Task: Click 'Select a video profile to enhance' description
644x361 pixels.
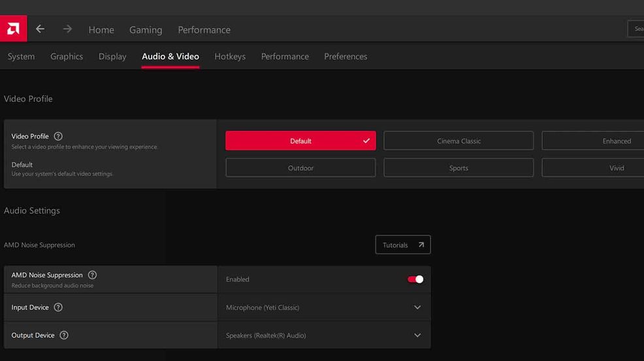Action: (84, 146)
